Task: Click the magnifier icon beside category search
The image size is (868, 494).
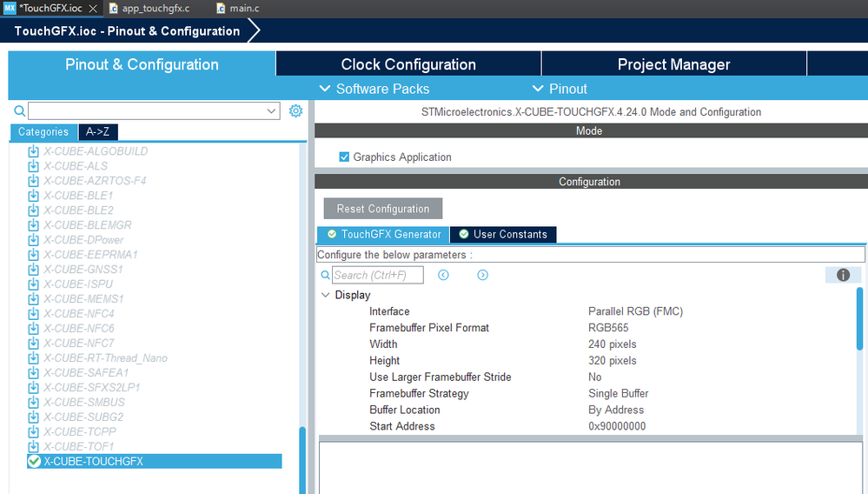Action: click(x=19, y=111)
